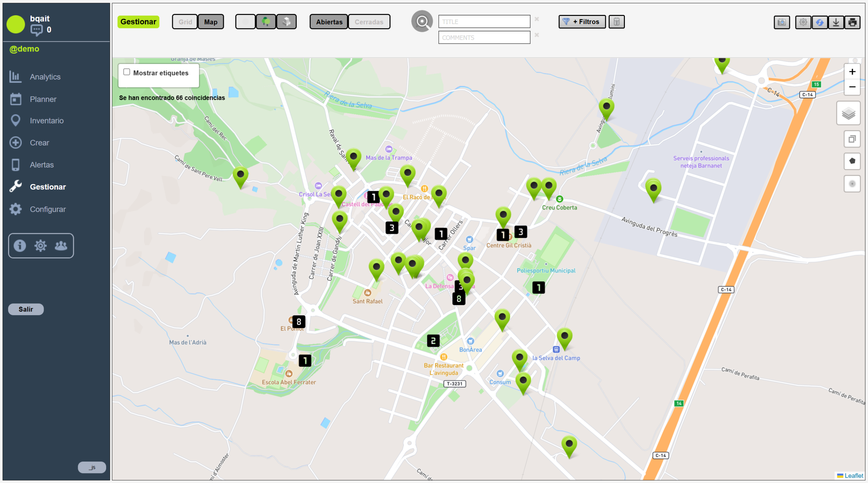The image size is (868, 483).
Task: Toggle Cerradas status filter
Action: [369, 22]
